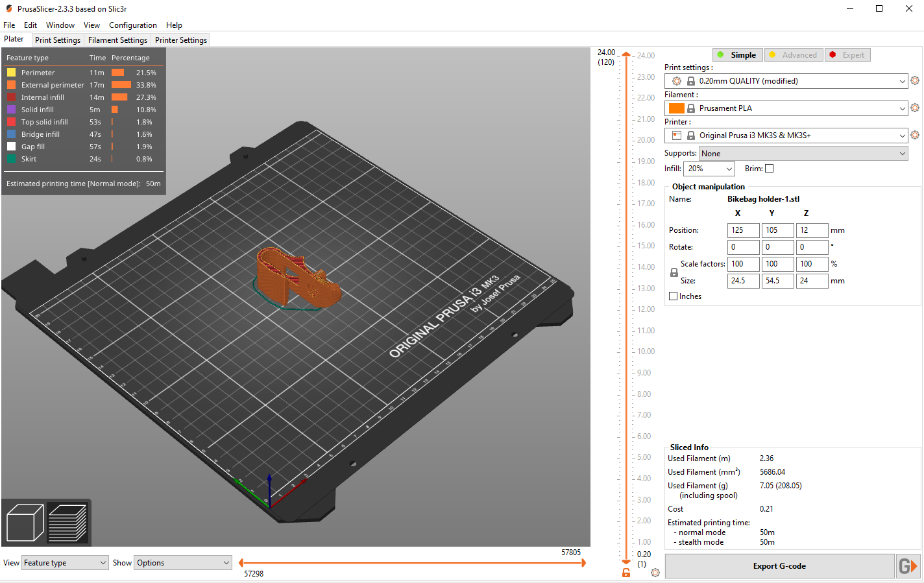The image size is (924, 583).
Task: Switch to the Plater tab
Action: [14, 40]
